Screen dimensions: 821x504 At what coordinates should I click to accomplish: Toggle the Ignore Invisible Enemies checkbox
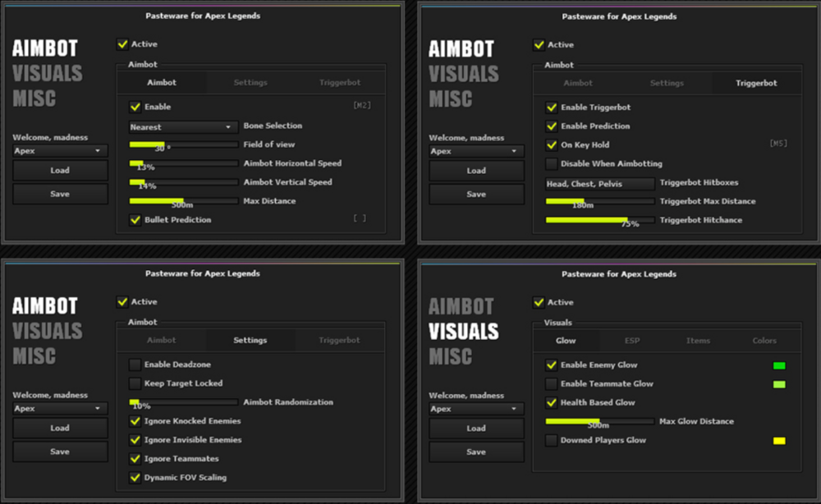point(135,440)
